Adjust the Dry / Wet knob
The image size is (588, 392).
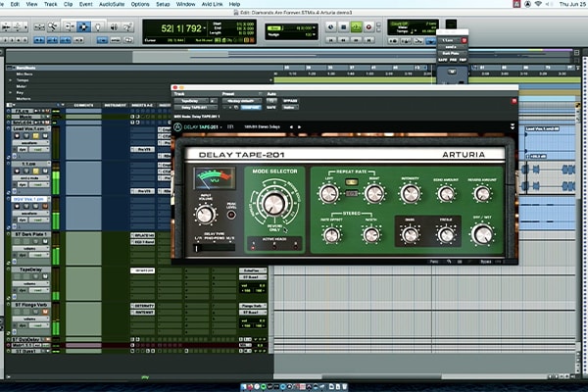coord(482,234)
